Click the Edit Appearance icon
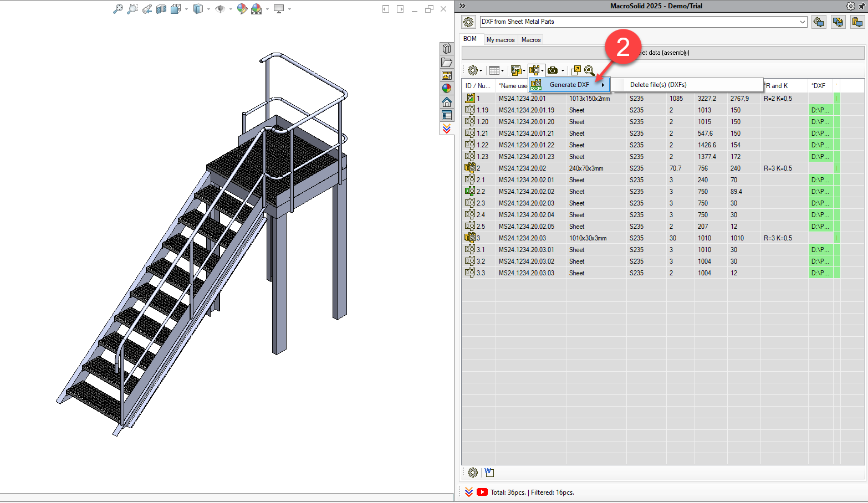The image size is (868, 503). (242, 9)
